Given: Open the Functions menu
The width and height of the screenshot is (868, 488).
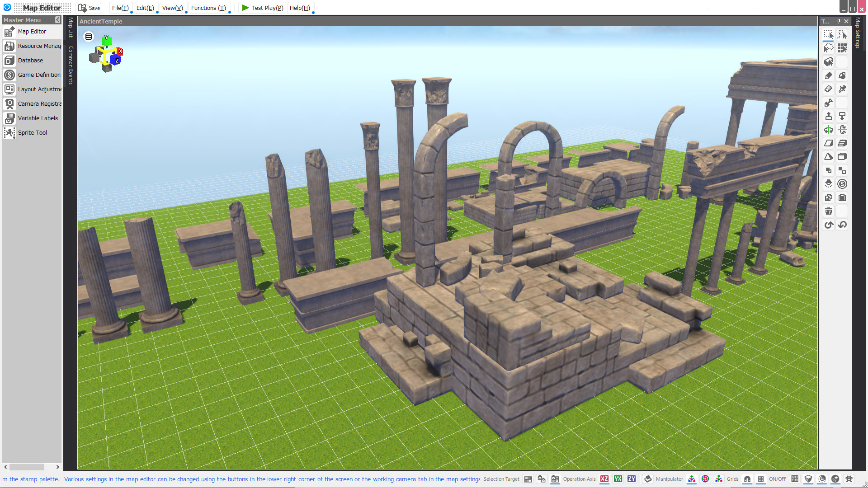Looking at the screenshot, I should click(x=209, y=8).
